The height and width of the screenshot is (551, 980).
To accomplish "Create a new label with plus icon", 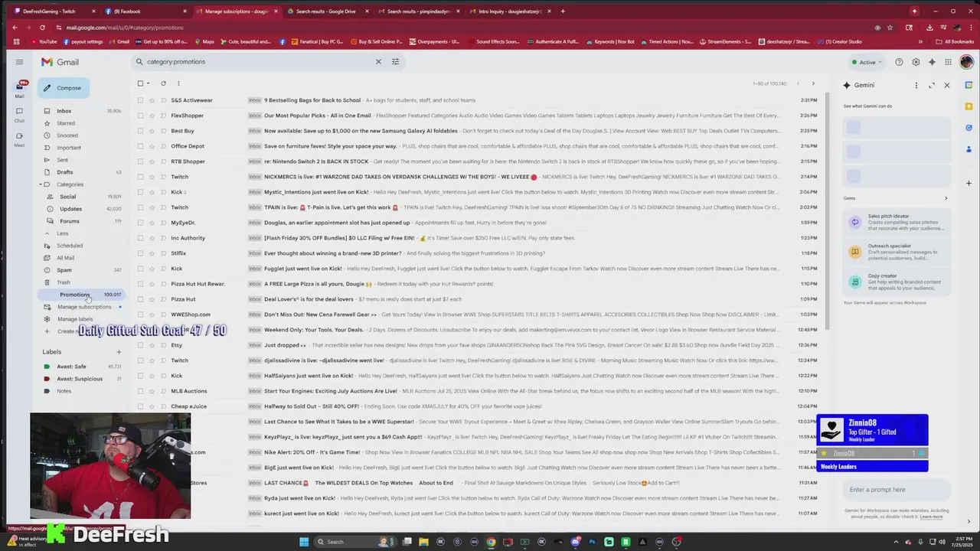I will [119, 352].
